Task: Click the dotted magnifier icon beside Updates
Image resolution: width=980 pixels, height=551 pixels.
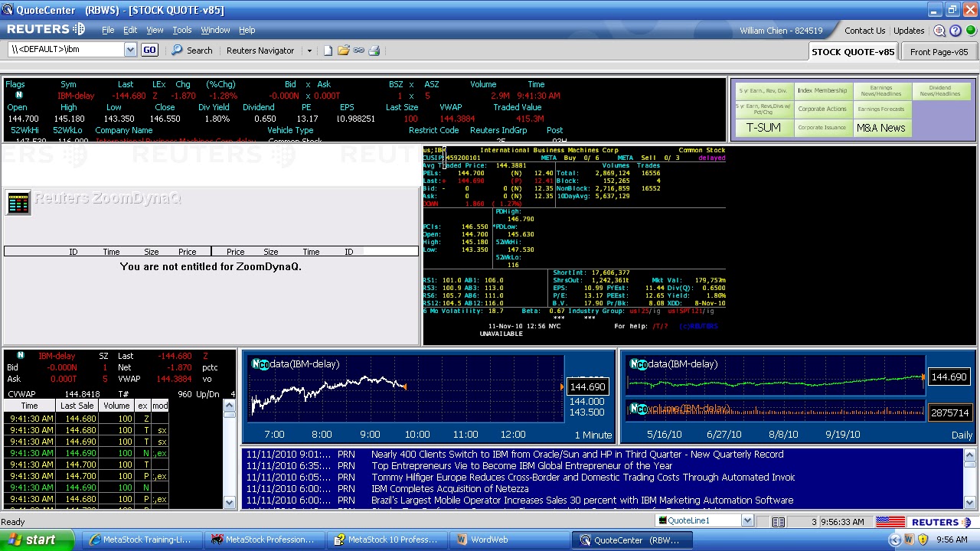Action: coord(939,31)
